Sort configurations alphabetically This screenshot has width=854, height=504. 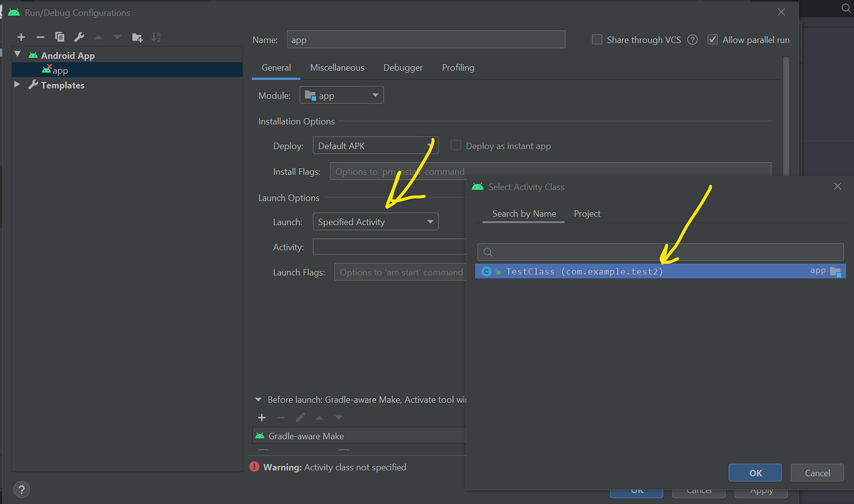click(x=156, y=37)
